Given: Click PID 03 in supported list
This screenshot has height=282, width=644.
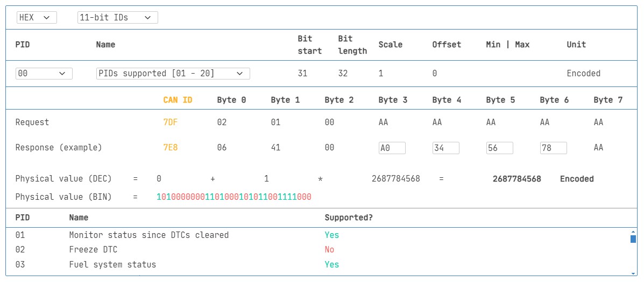Looking at the screenshot, I should 20,265.
